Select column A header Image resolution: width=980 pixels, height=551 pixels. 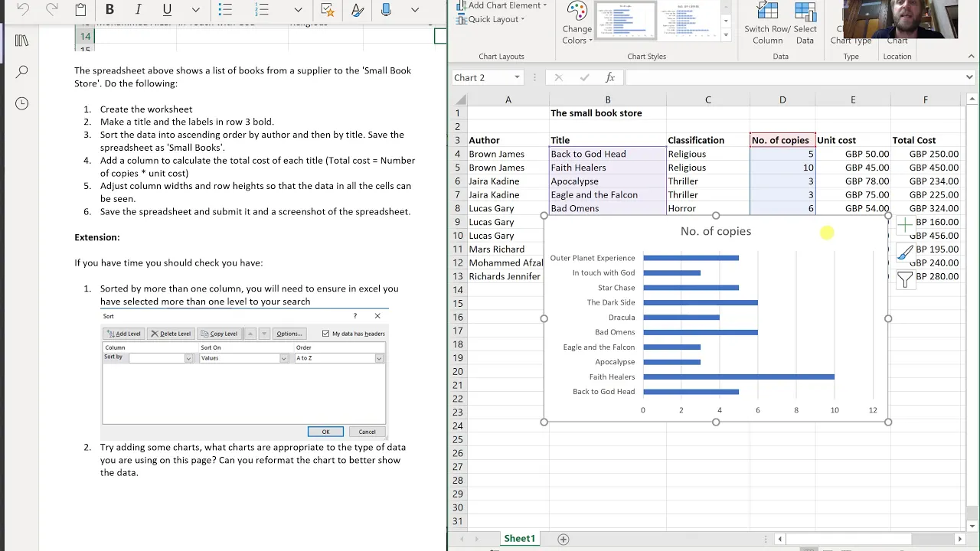coord(508,99)
